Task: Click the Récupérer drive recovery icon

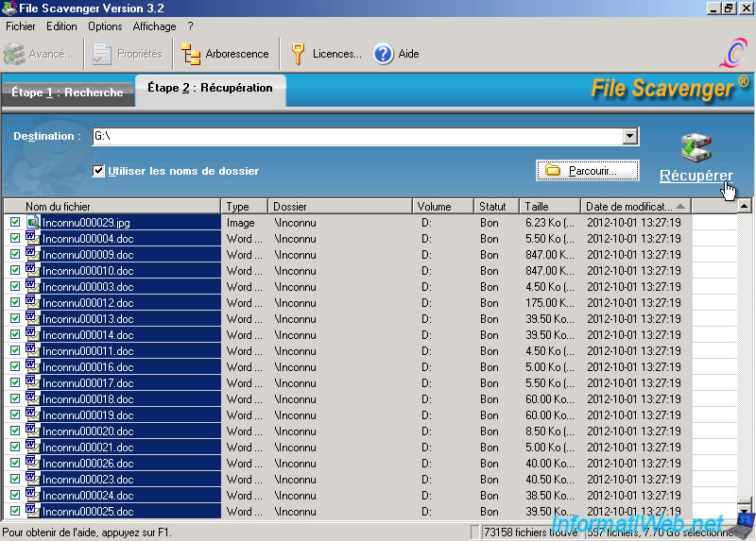Action: (x=696, y=149)
